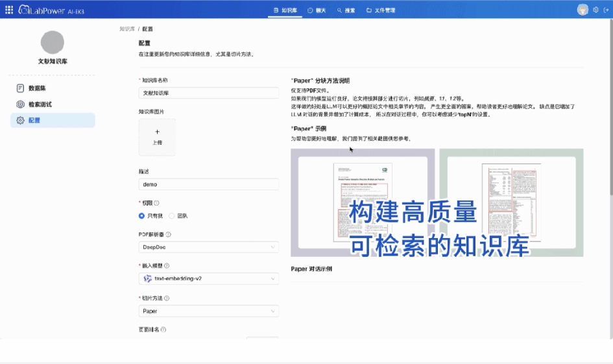Click help icon beside PDF解析器
Image resolution: width=613 pixels, height=364 pixels.
[168, 234]
